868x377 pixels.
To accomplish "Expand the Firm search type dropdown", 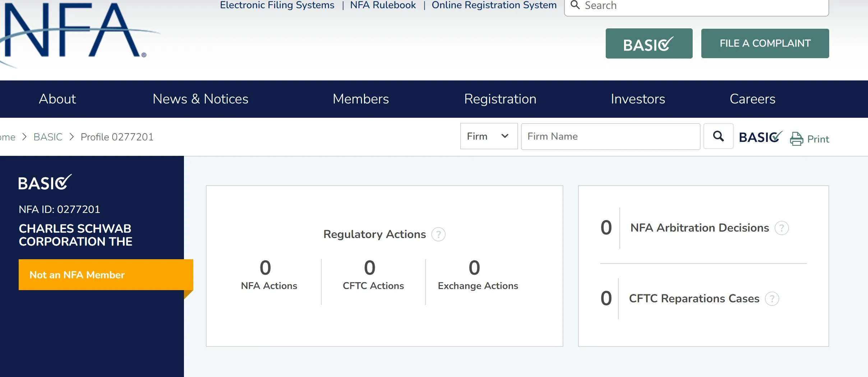I will tap(489, 136).
